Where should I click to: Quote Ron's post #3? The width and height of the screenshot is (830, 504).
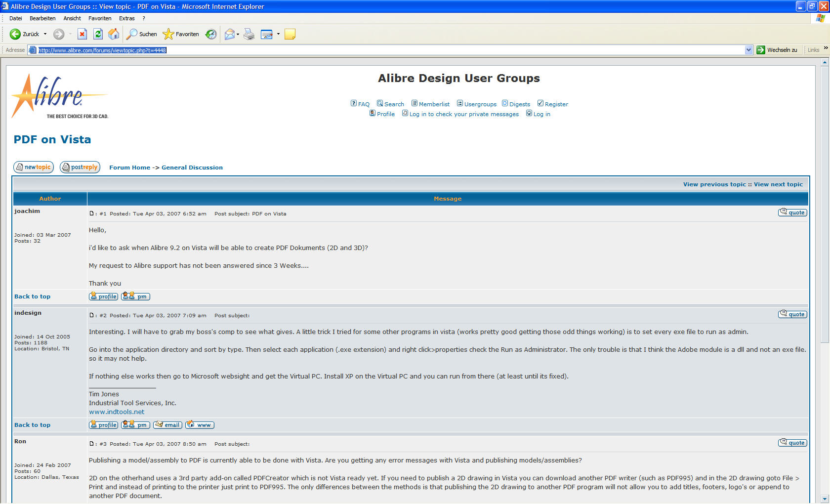[x=792, y=443]
